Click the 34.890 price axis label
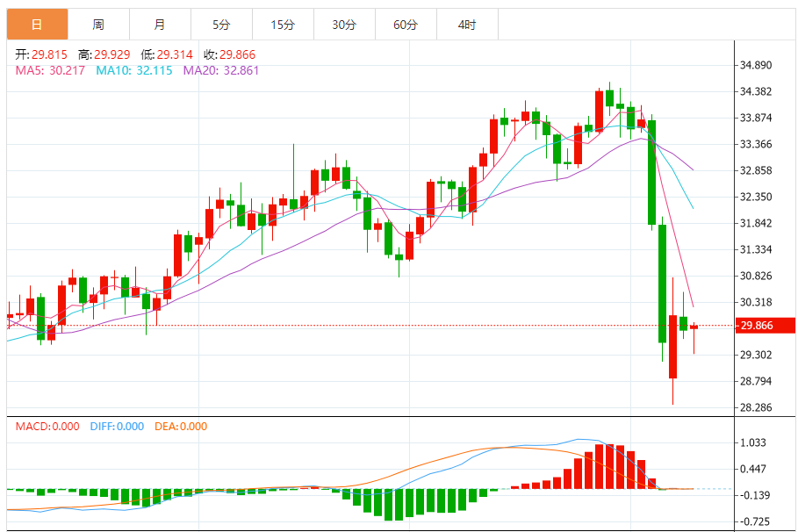798x532 pixels. [x=756, y=65]
